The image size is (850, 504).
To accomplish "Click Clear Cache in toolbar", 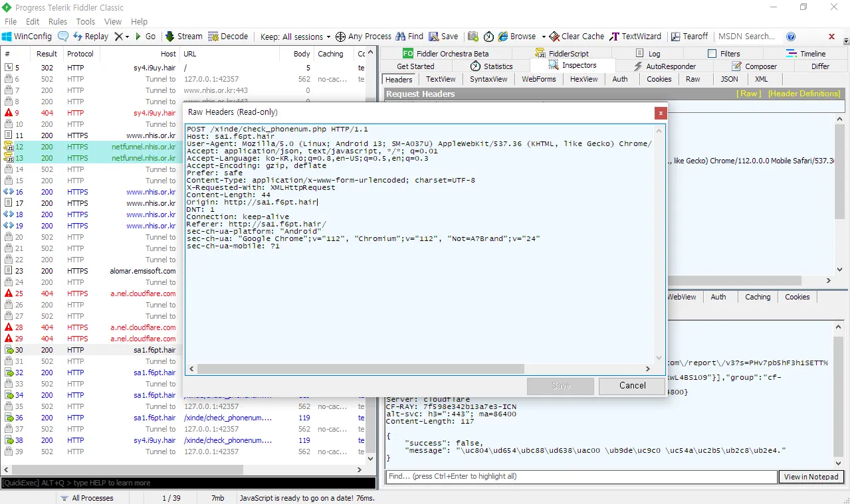I will [x=577, y=37].
